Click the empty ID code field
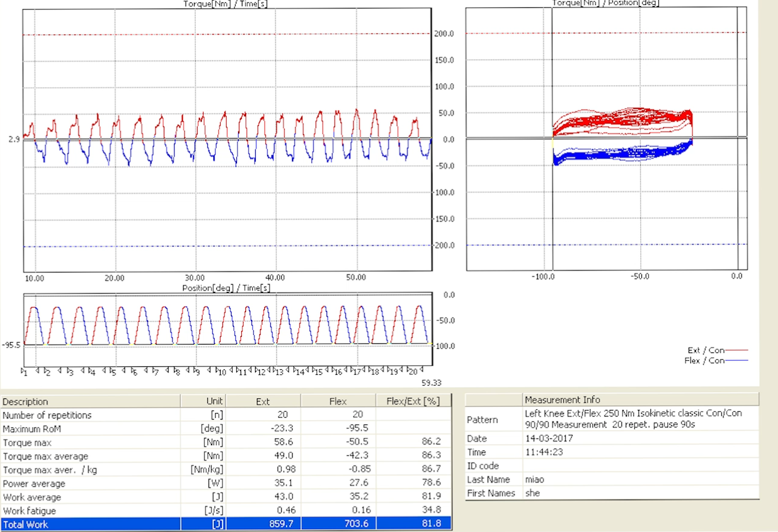This screenshot has width=778, height=532. [640, 465]
